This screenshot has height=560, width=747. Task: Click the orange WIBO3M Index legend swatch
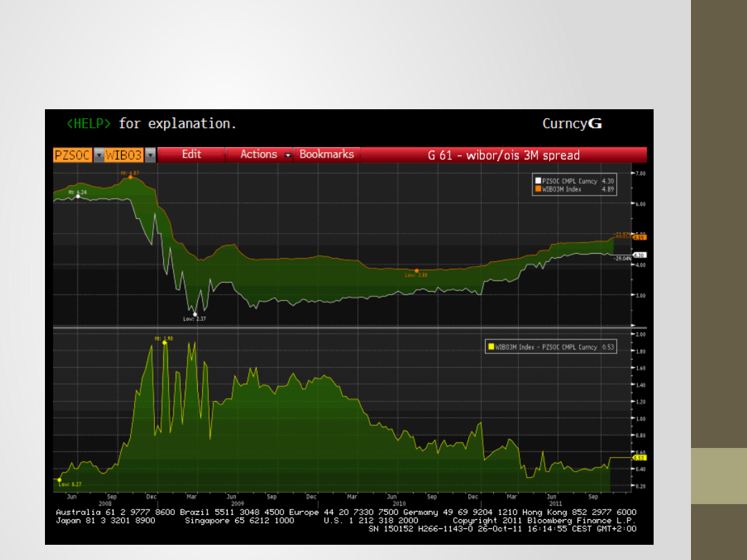(x=538, y=189)
